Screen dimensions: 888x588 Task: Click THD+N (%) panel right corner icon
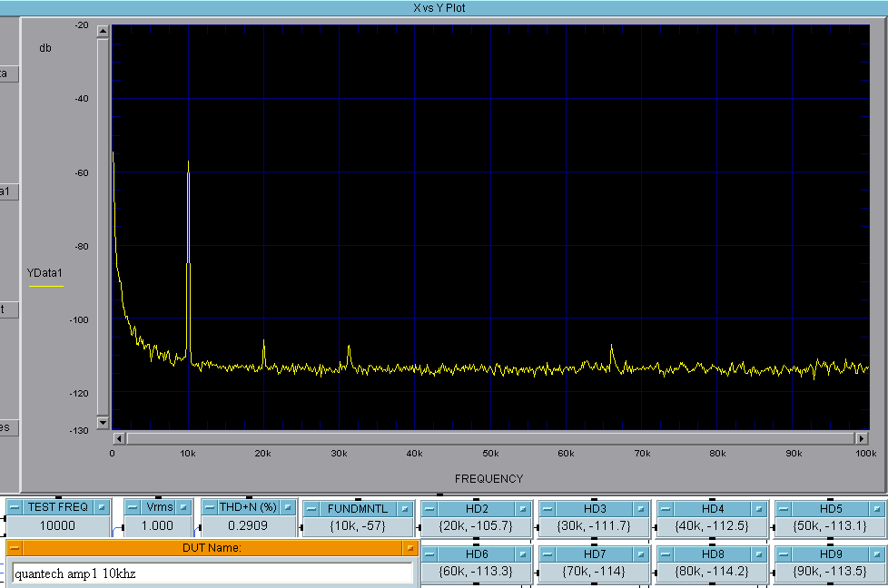288,507
